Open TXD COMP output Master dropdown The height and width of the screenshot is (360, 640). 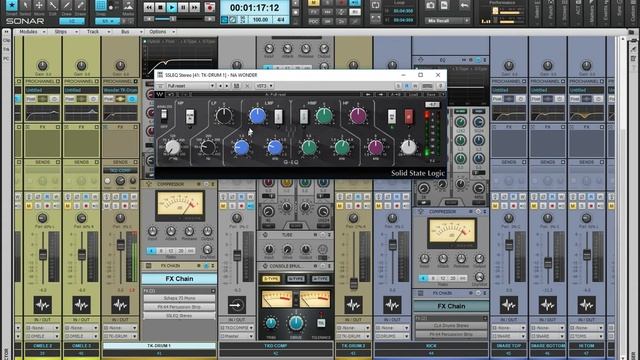237,336
